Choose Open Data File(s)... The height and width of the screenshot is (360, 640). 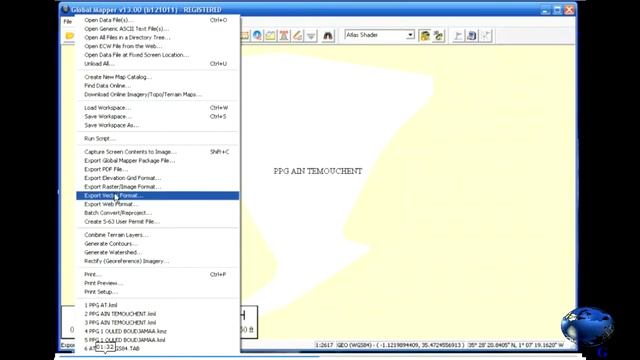(158, 20)
